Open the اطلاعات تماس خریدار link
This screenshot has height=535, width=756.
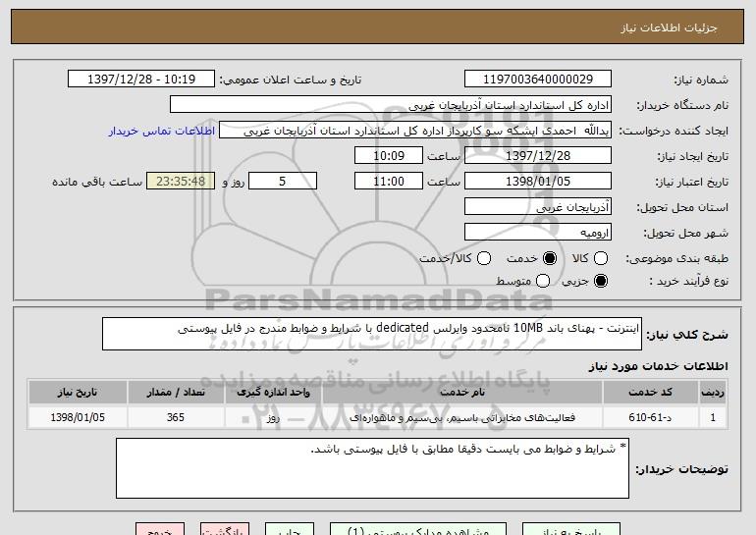tap(162, 131)
